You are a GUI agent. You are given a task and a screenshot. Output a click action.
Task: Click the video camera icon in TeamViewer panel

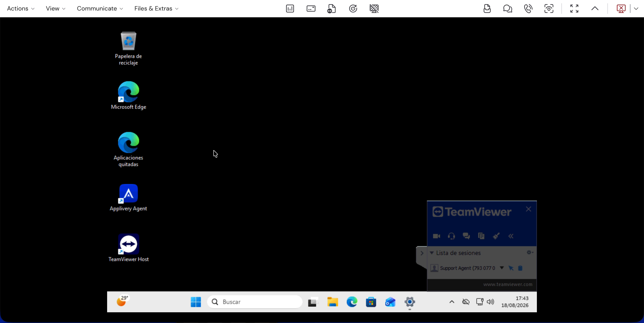click(437, 236)
